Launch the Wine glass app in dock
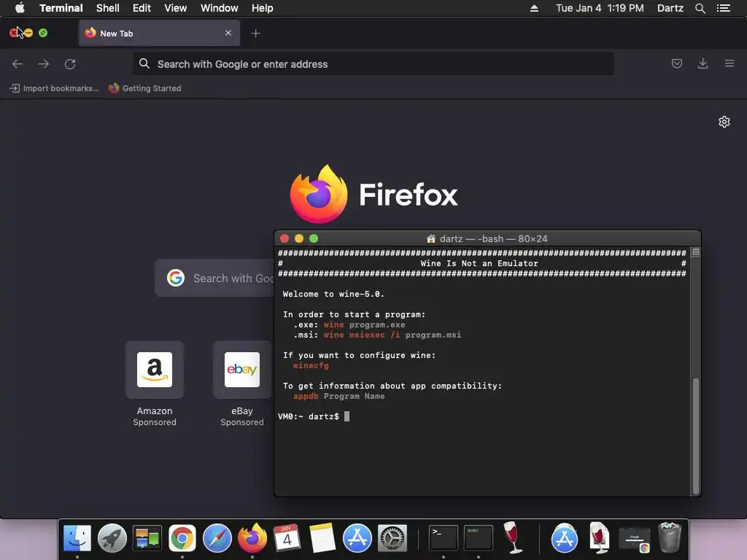747x560 pixels. pos(513,537)
